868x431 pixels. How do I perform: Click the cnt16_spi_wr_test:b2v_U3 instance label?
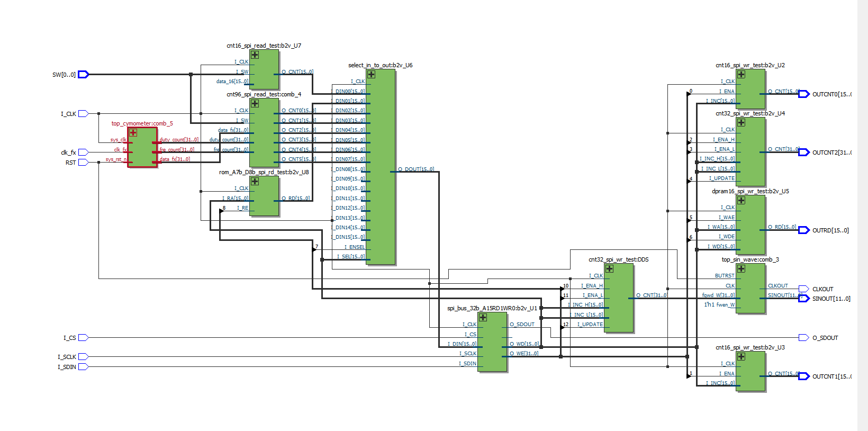coord(750,347)
